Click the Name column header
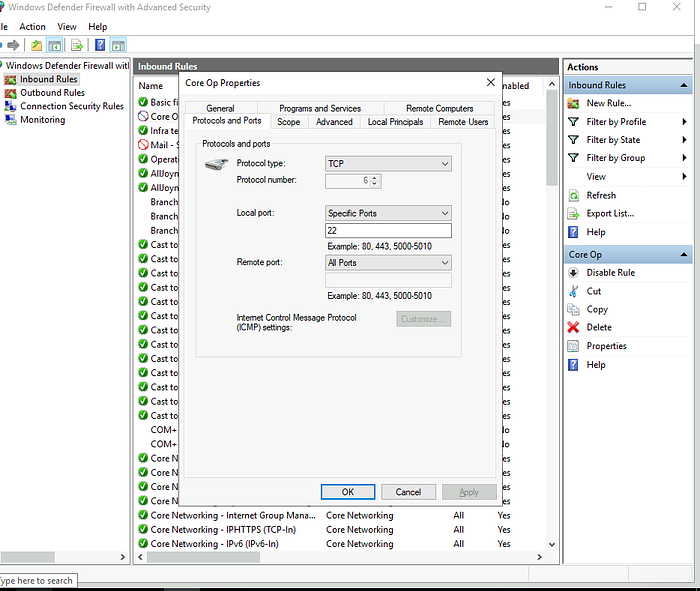This screenshot has height=591, width=700. click(x=150, y=86)
